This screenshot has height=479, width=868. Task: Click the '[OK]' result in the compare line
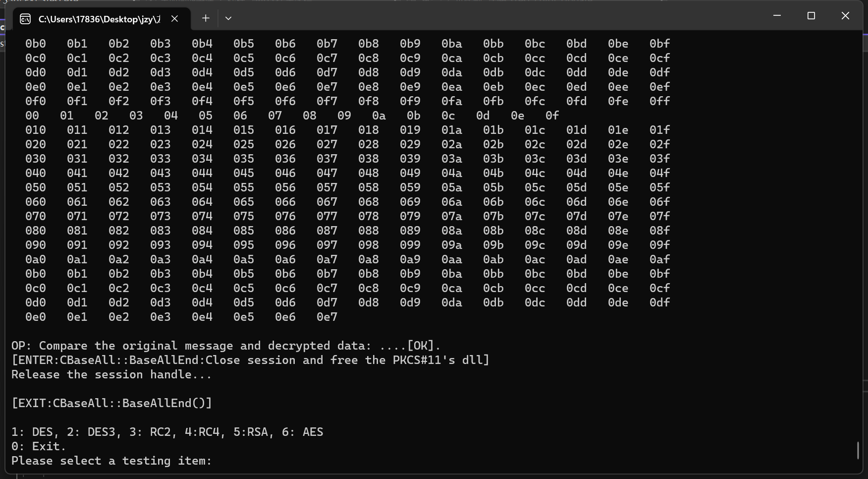pyautogui.click(x=421, y=346)
